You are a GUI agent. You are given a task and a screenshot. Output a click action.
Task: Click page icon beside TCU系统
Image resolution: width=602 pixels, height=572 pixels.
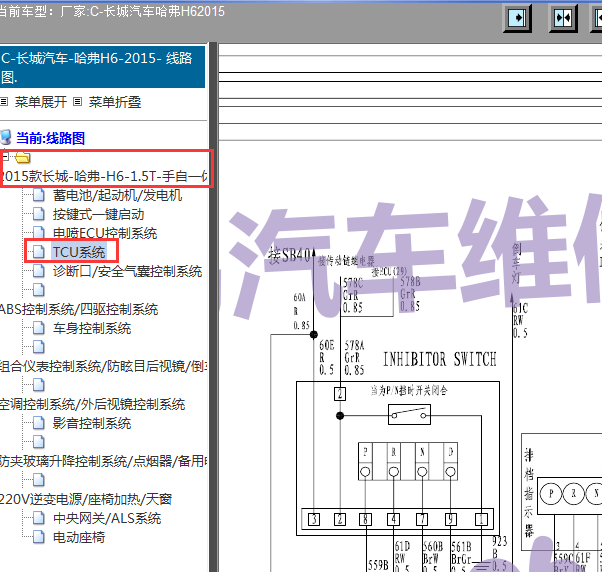point(38,252)
